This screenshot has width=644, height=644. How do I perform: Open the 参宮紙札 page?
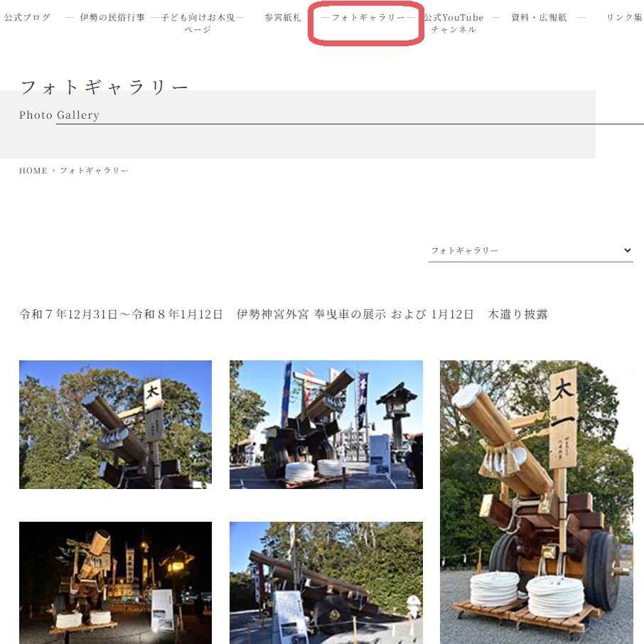point(281,17)
